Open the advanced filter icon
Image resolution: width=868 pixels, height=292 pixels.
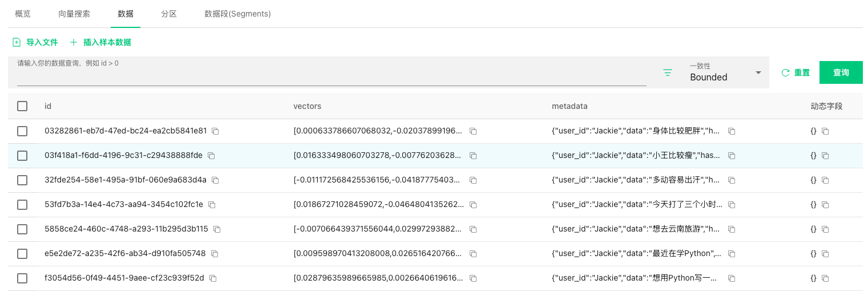tap(668, 72)
